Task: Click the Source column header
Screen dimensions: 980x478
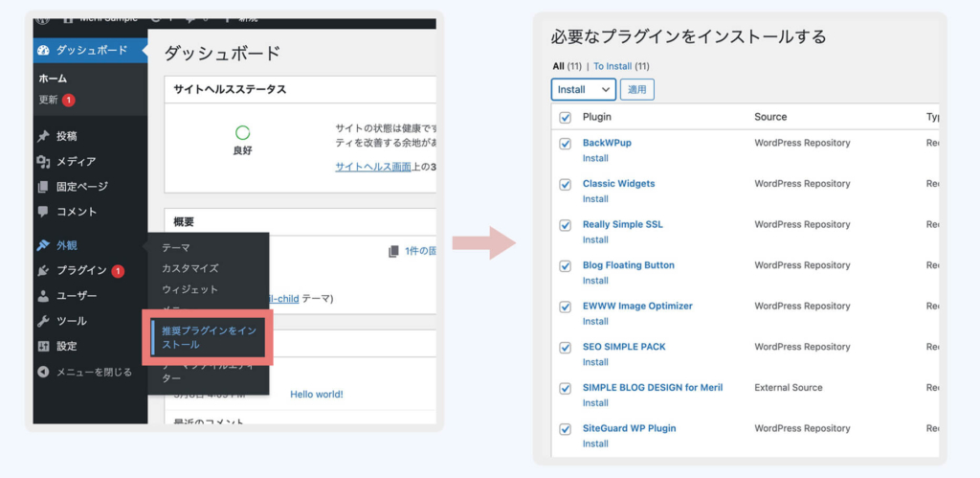Action: click(x=770, y=117)
